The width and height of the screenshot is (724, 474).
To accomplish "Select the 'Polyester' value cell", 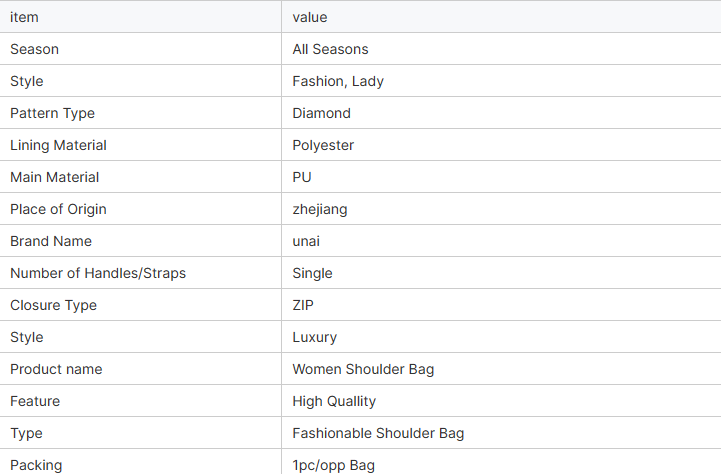I will (x=501, y=145).
